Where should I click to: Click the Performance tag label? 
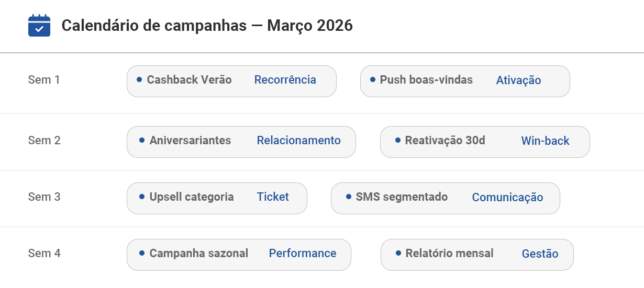[x=303, y=254]
